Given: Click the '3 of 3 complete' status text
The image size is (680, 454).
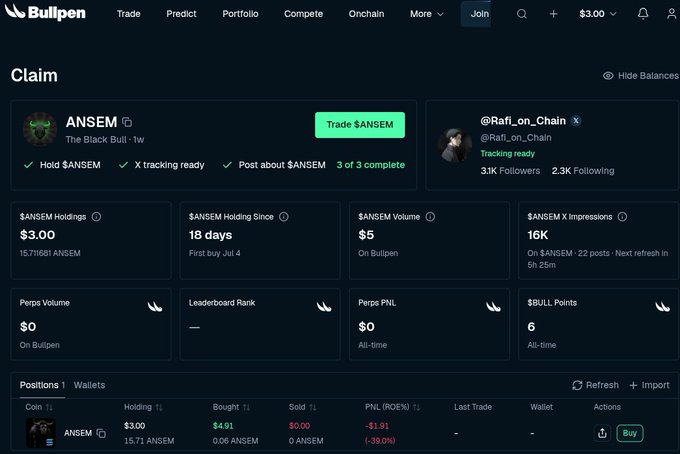Looking at the screenshot, I should (371, 165).
